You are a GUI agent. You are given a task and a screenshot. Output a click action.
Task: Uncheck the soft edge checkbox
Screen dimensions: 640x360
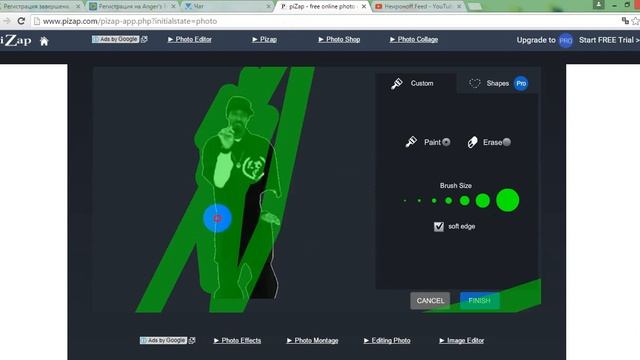pos(439,227)
